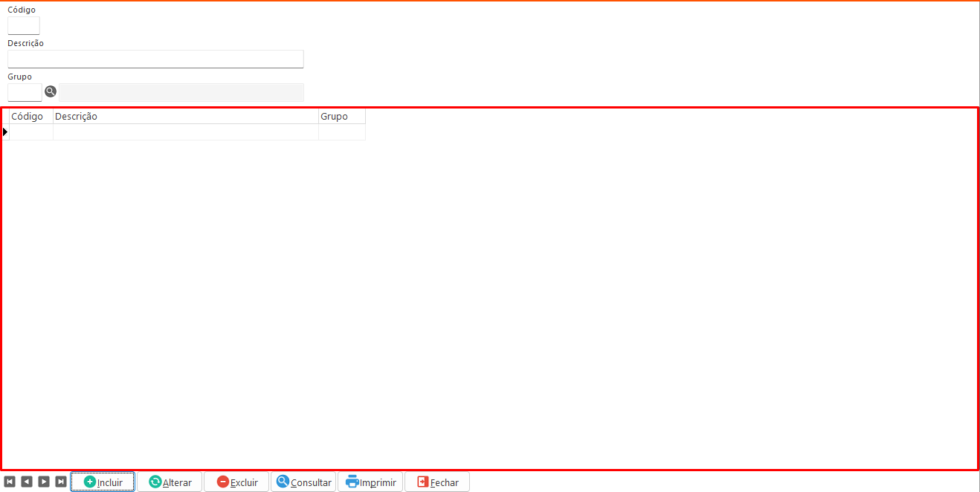The height and width of the screenshot is (492, 980).
Task: Focus the Grupo code input box
Action: tap(25, 92)
